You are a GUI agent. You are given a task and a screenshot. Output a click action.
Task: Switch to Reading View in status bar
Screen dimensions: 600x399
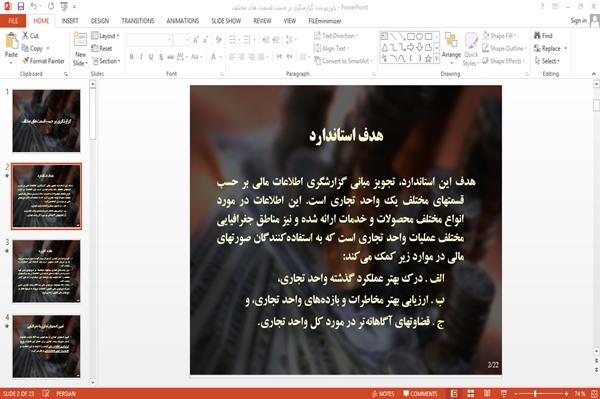point(487,394)
